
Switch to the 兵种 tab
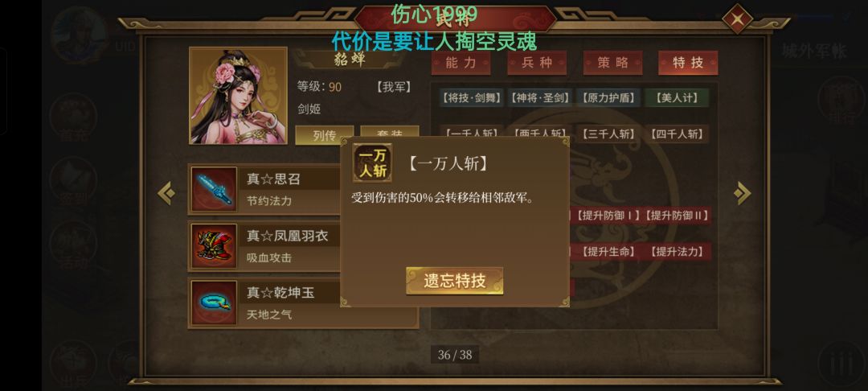coord(537,63)
